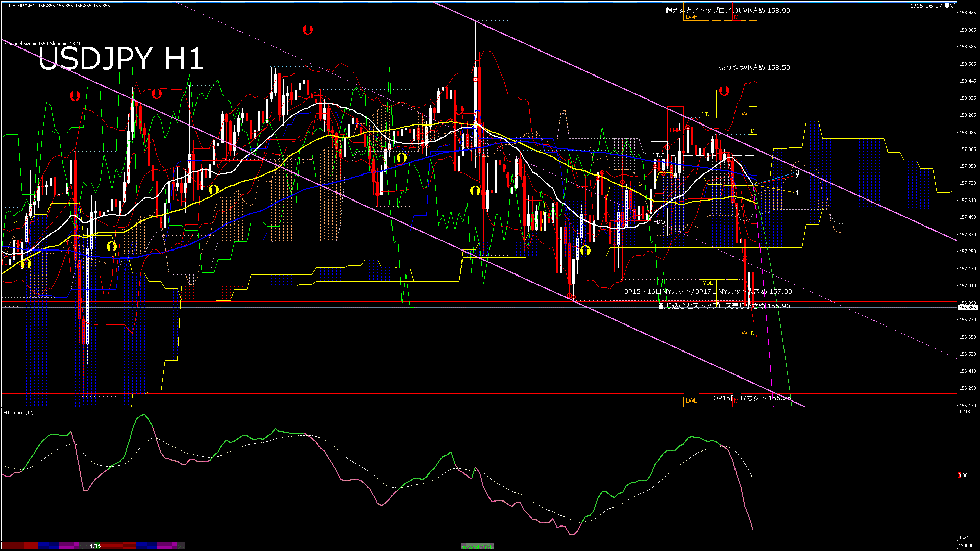The image size is (980, 551).
Task: Click the 158.50 sell level label
Action: pos(754,67)
